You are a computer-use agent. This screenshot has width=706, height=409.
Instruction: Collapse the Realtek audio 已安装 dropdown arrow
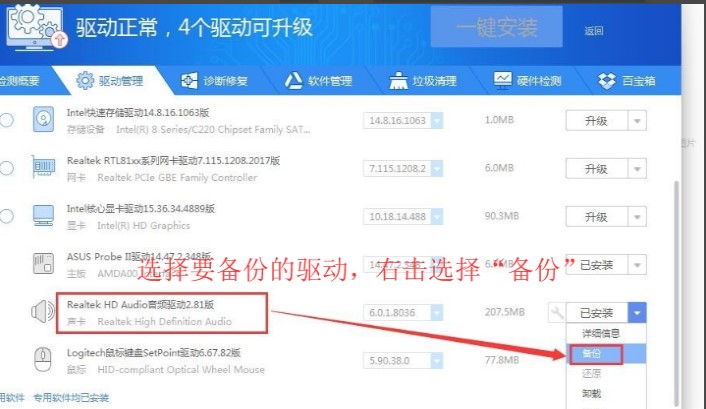pos(637,313)
